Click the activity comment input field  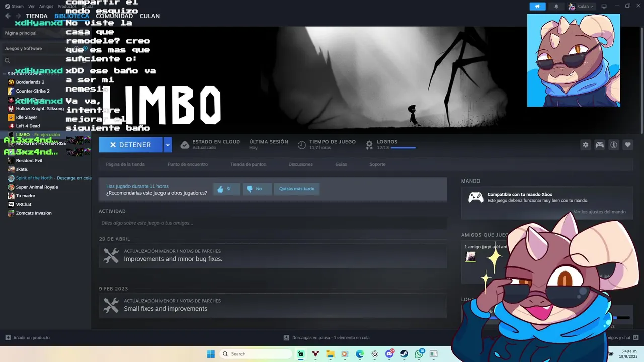[x=273, y=223]
